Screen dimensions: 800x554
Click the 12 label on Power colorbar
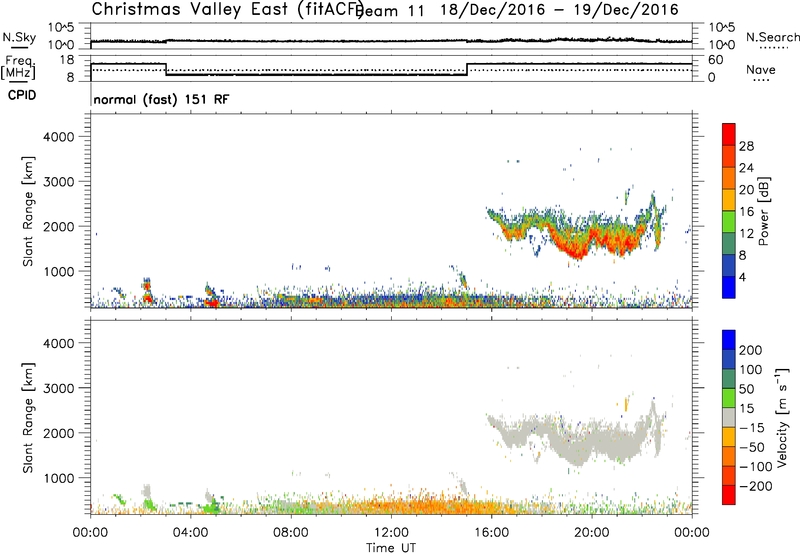click(x=746, y=233)
